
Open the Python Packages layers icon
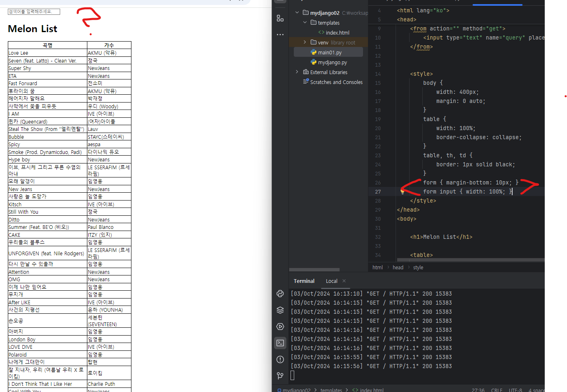(x=280, y=310)
